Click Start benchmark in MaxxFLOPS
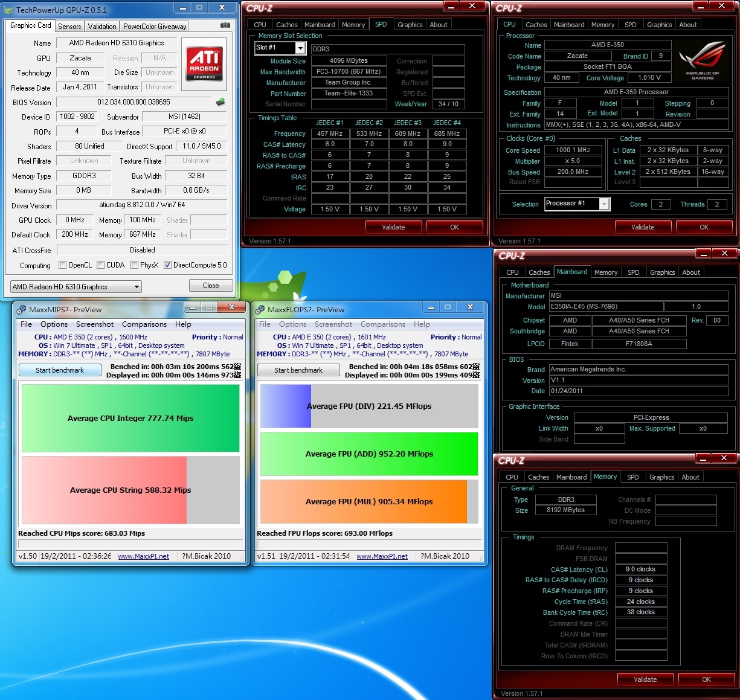Screen dimensions: 740x700 pyautogui.click(x=298, y=370)
